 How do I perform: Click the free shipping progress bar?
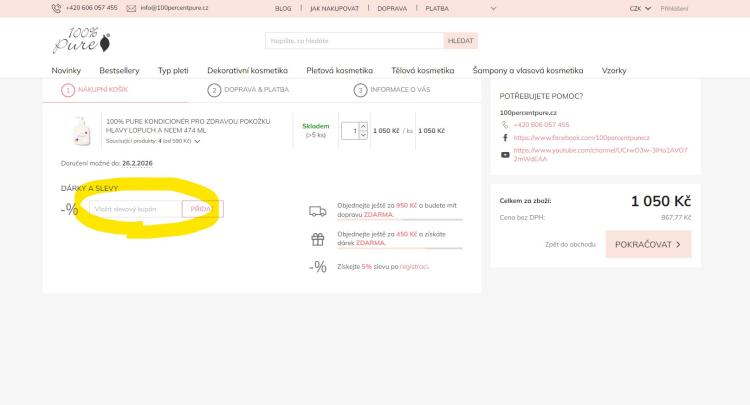399,220
